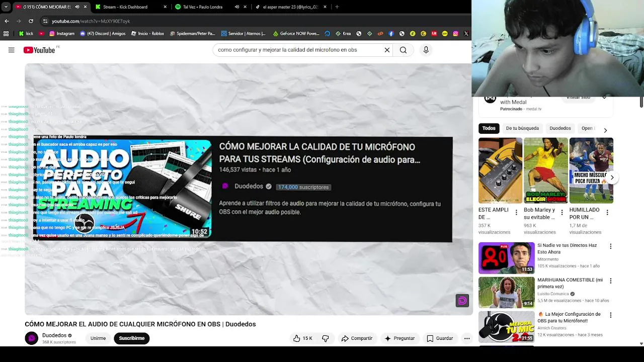The height and width of the screenshot is (362, 644).
Task: Select the Todos filter chip
Action: (x=489, y=128)
